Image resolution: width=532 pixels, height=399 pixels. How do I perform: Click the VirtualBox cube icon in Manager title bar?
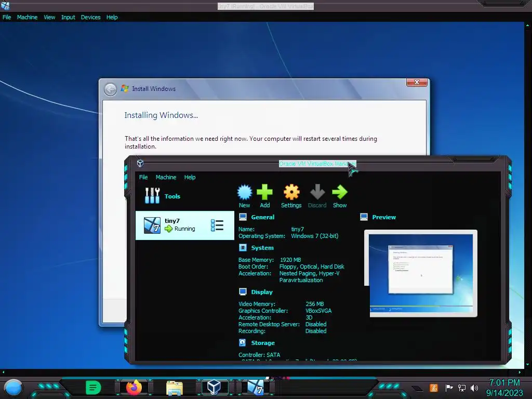point(140,164)
